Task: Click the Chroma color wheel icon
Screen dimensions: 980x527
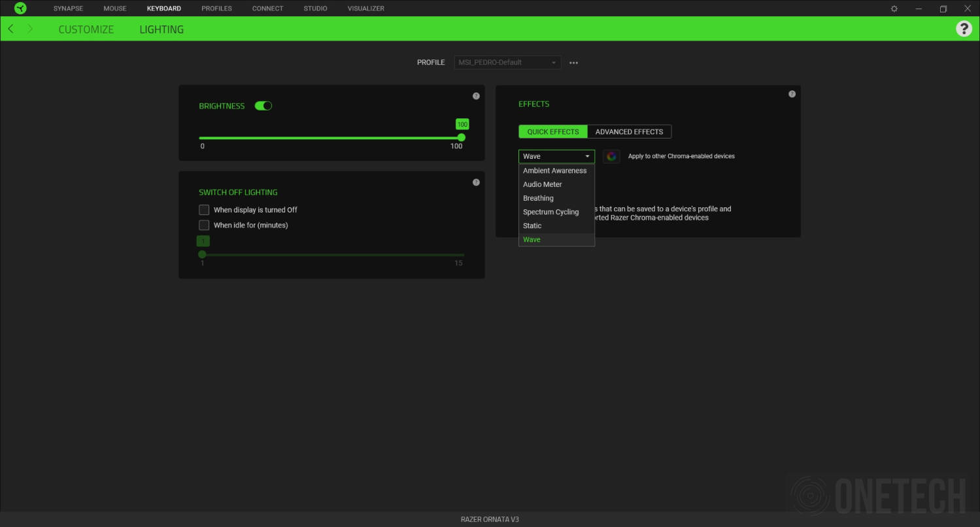Action: 611,156
